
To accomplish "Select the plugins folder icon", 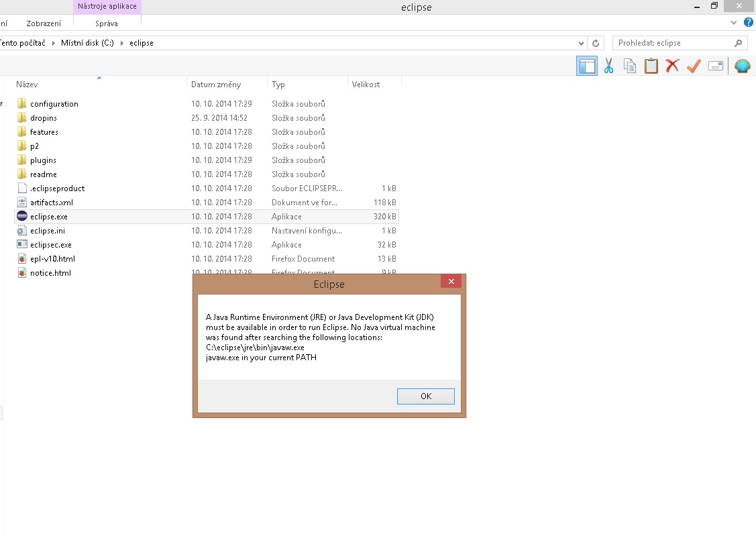I will (x=21, y=160).
